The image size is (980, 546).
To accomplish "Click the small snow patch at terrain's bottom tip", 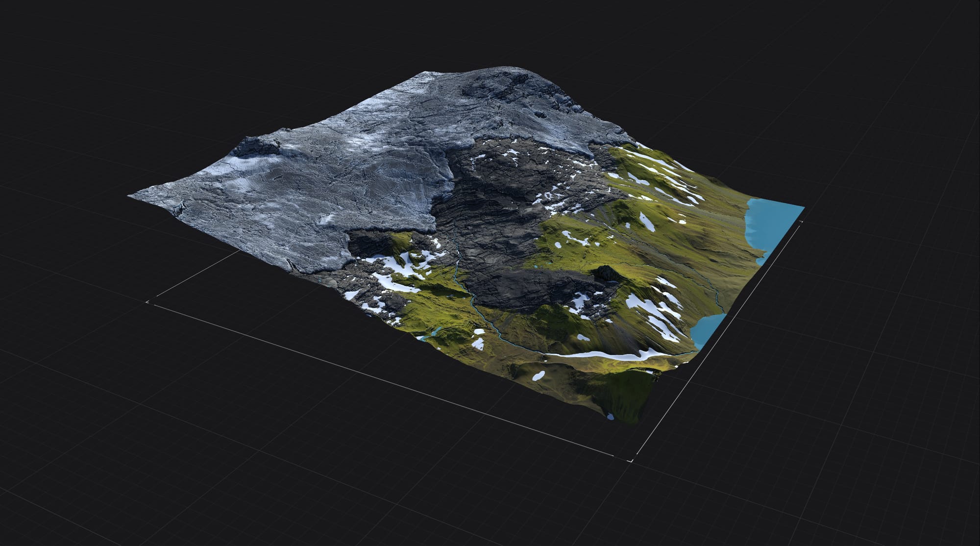I will [x=610, y=417].
